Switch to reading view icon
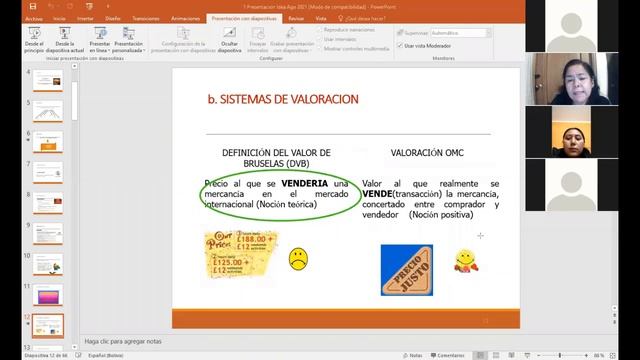The height and width of the screenshot is (360, 640). pos(511,356)
